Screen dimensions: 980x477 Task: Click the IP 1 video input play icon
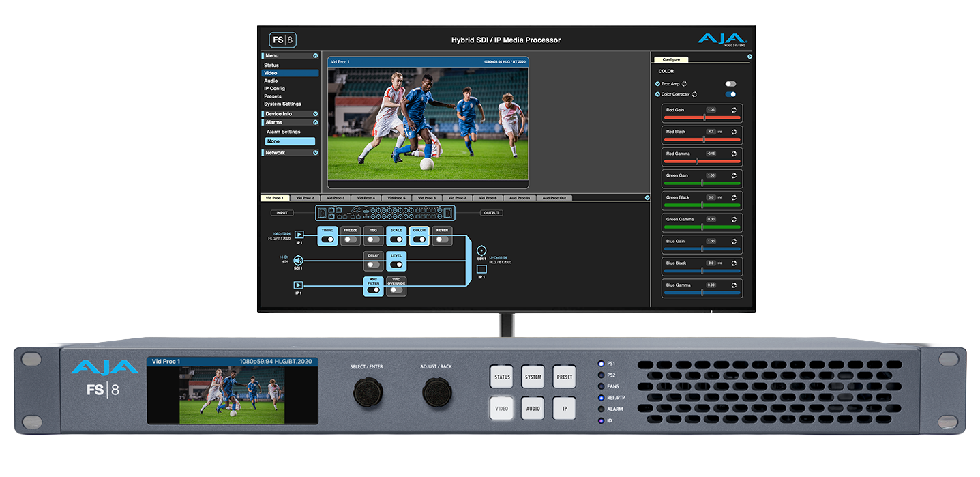[299, 235]
